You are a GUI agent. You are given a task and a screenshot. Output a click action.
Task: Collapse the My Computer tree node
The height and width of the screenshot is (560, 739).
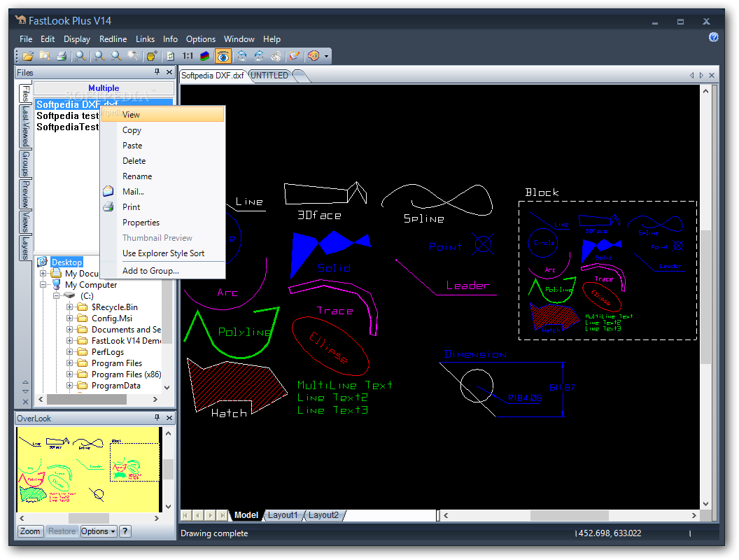(x=43, y=285)
